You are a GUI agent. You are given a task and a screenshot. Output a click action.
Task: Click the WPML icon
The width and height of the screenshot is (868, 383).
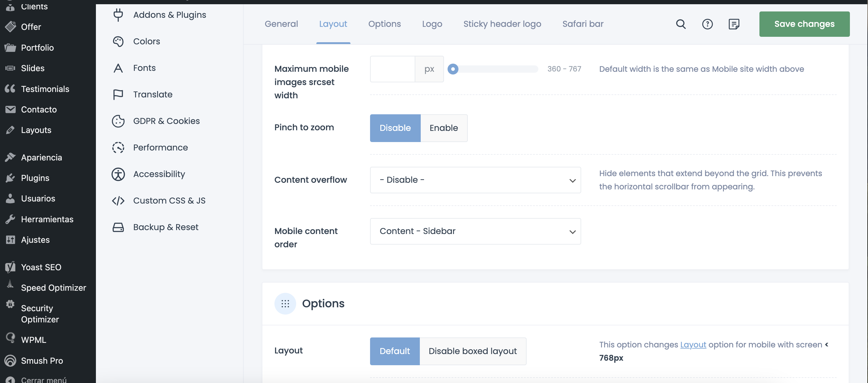11,338
